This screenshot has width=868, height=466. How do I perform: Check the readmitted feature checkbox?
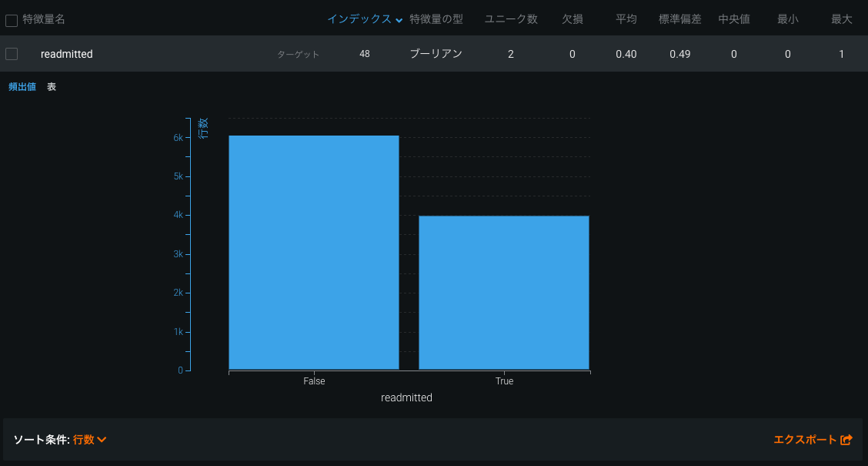[x=12, y=54]
